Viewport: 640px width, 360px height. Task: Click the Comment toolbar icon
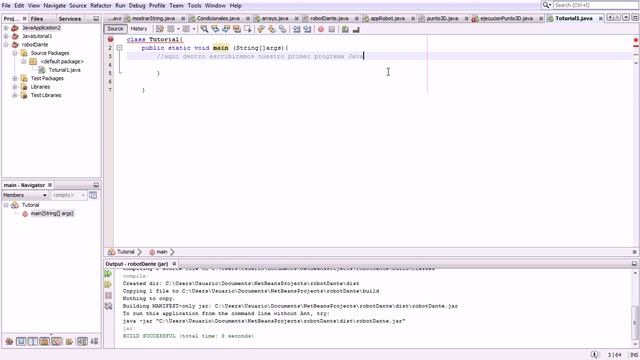[345, 29]
